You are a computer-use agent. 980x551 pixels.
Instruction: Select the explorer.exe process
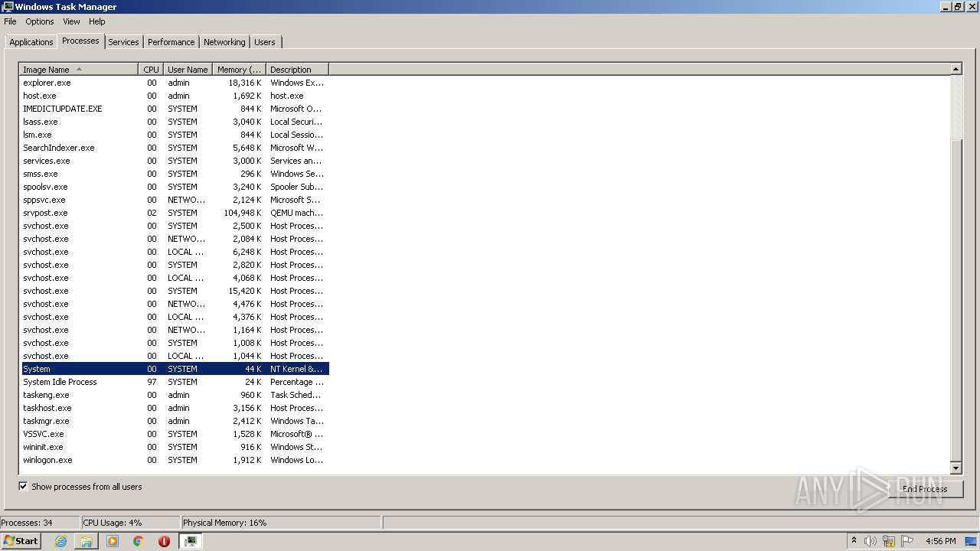[175, 83]
